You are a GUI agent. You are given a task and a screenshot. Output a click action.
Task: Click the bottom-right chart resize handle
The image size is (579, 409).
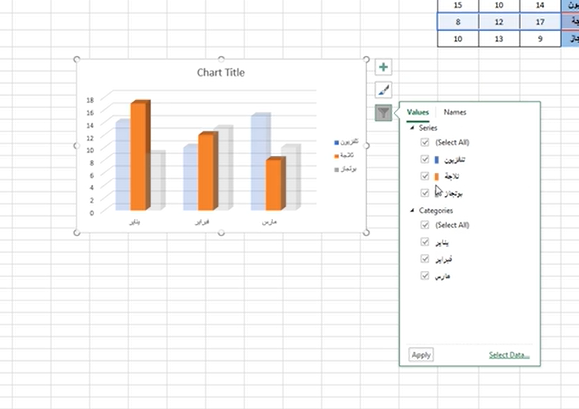click(x=366, y=233)
